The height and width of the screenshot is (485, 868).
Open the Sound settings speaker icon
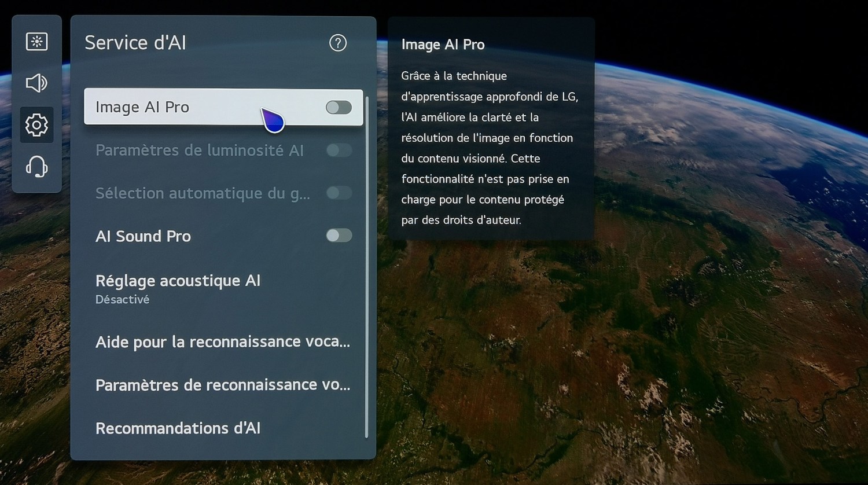pyautogui.click(x=36, y=83)
